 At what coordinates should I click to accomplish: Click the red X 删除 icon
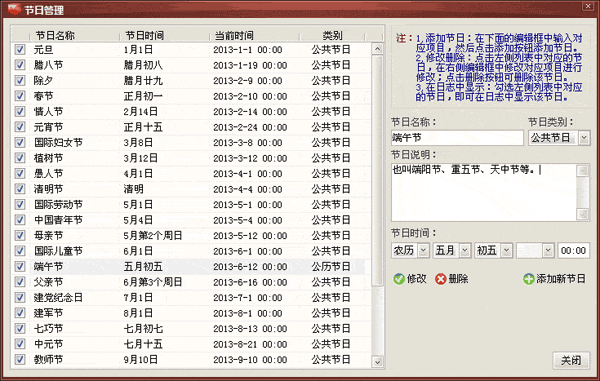[441, 279]
